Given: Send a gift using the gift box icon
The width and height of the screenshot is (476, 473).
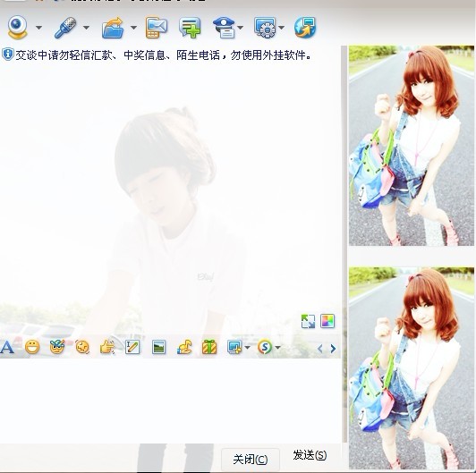Looking at the screenshot, I should (209, 347).
